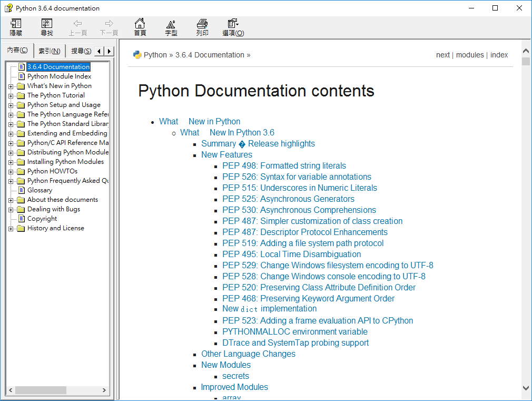Open Other Language Changes link
532x401 pixels.
(249, 354)
